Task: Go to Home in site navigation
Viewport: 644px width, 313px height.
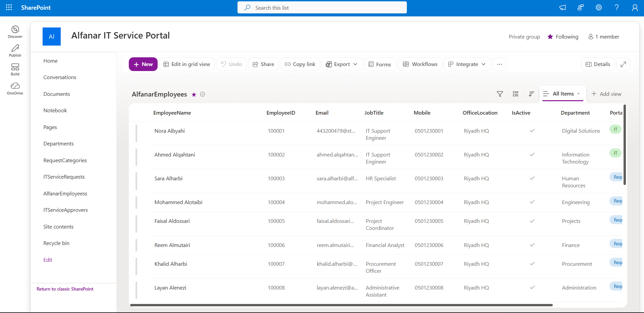Action: click(50, 61)
